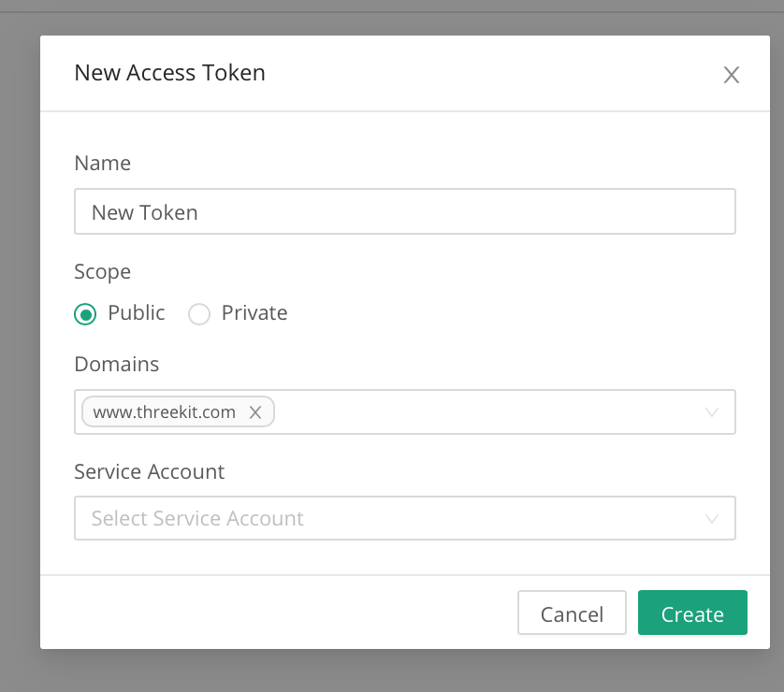The width and height of the screenshot is (784, 692).
Task: Close the New Access Token dialog
Action: (731, 75)
